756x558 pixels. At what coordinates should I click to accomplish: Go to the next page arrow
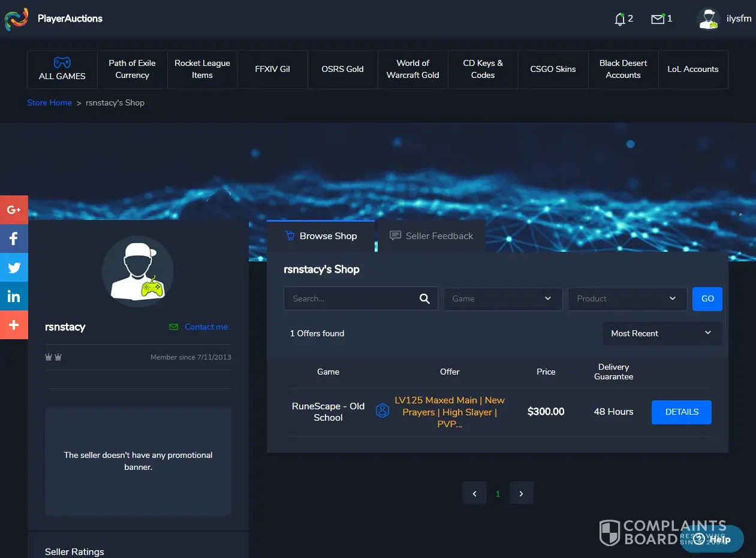pos(521,494)
